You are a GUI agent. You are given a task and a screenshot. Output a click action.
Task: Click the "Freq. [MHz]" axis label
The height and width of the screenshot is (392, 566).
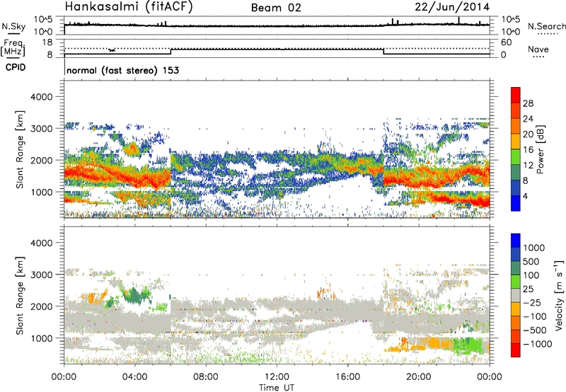[x=13, y=48]
